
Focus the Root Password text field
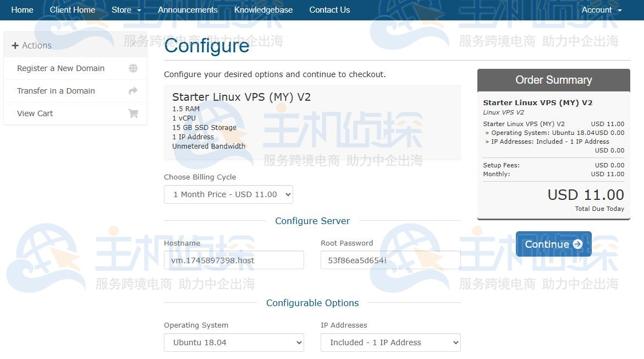390,260
